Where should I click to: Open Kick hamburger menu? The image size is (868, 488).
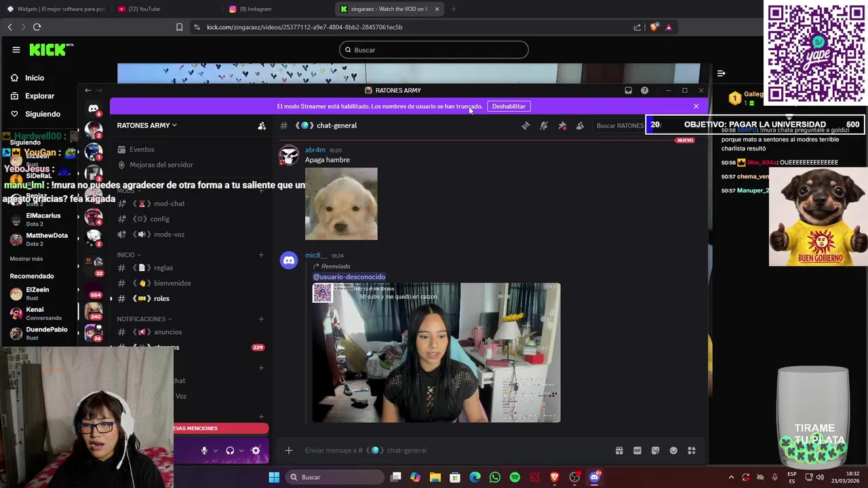tap(16, 49)
